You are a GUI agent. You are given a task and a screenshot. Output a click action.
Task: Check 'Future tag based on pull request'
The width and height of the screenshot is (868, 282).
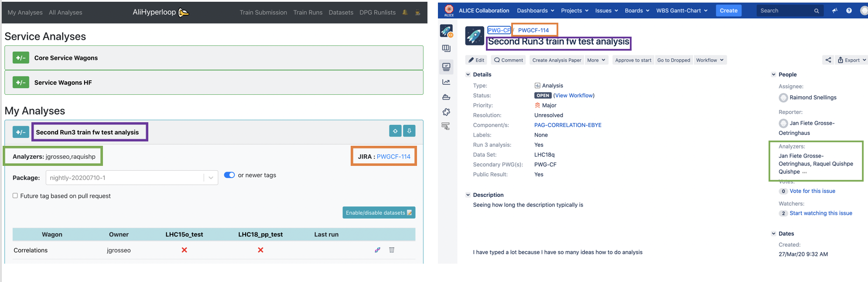(x=15, y=196)
